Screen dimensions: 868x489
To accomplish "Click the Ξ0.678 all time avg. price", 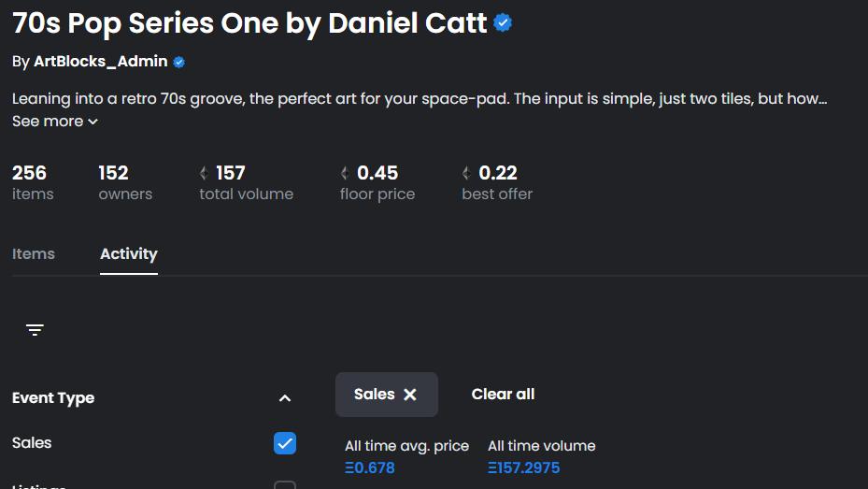I will (370, 467).
